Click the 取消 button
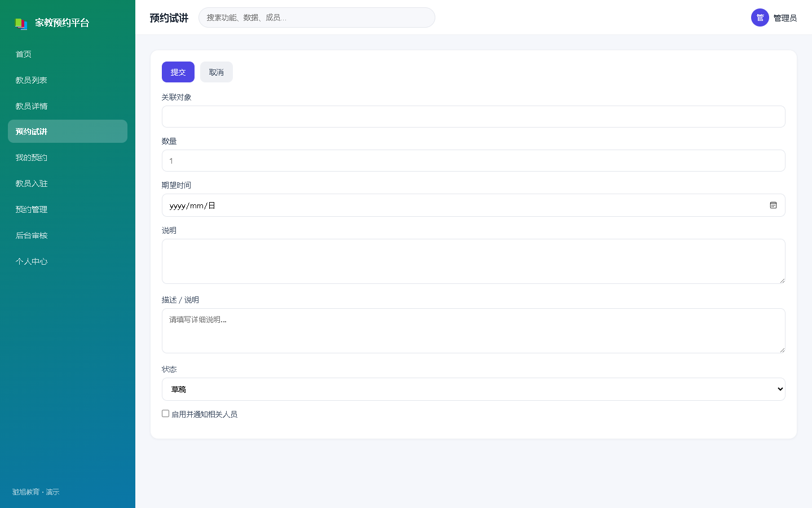812x508 pixels. click(217, 72)
